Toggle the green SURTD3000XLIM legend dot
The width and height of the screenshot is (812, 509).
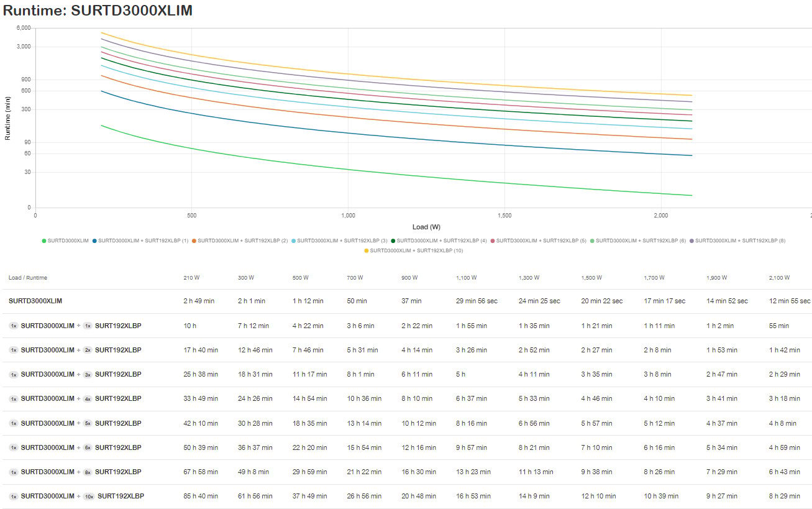(x=43, y=241)
